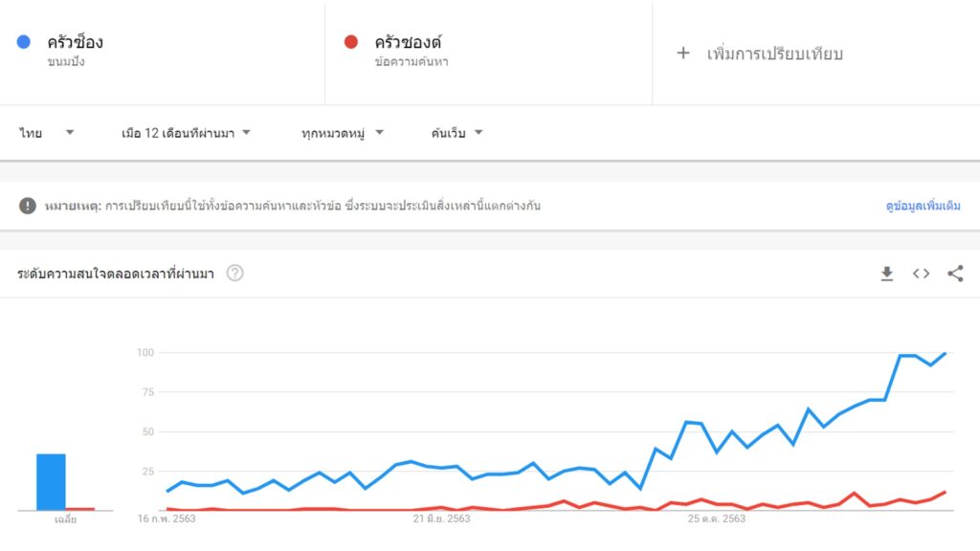980x551 pixels.
Task: Expand the 12 เดือนที่ผ่านมา time range dropdown
Action: coord(186,132)
